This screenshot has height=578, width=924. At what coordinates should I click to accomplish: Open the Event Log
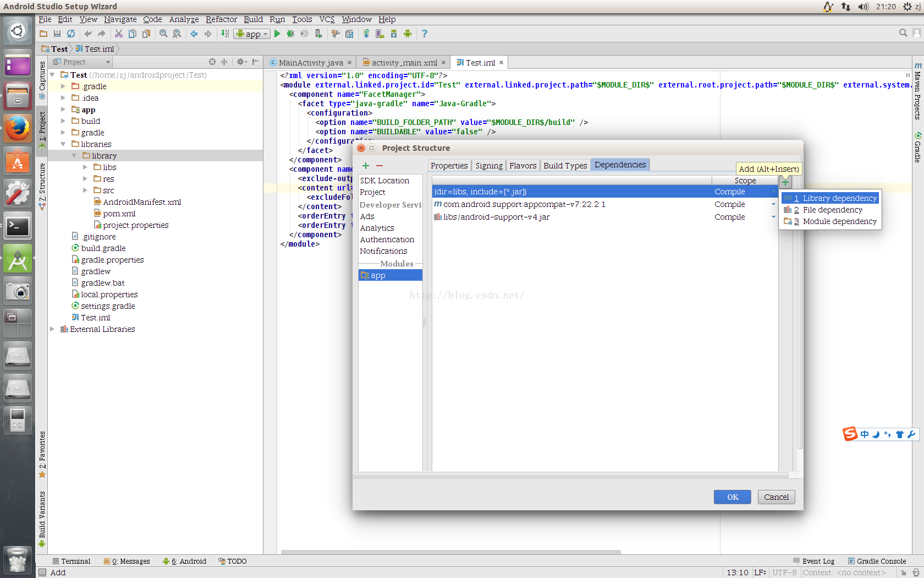pyautogui.click(x=814, y=561)
